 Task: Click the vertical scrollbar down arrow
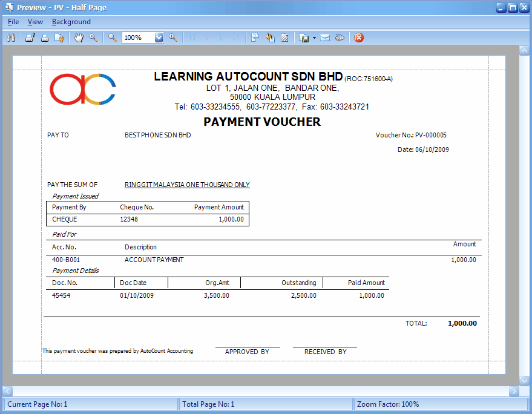524,381
